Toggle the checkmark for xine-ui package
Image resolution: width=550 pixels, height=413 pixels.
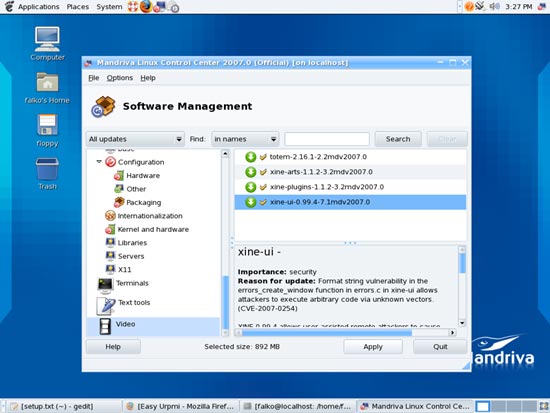point(263,202)
